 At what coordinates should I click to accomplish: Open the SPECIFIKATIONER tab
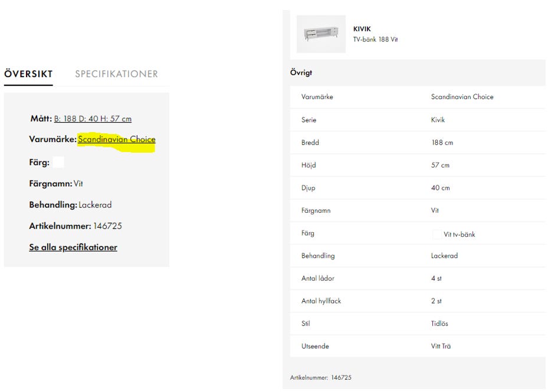point(116,74)
